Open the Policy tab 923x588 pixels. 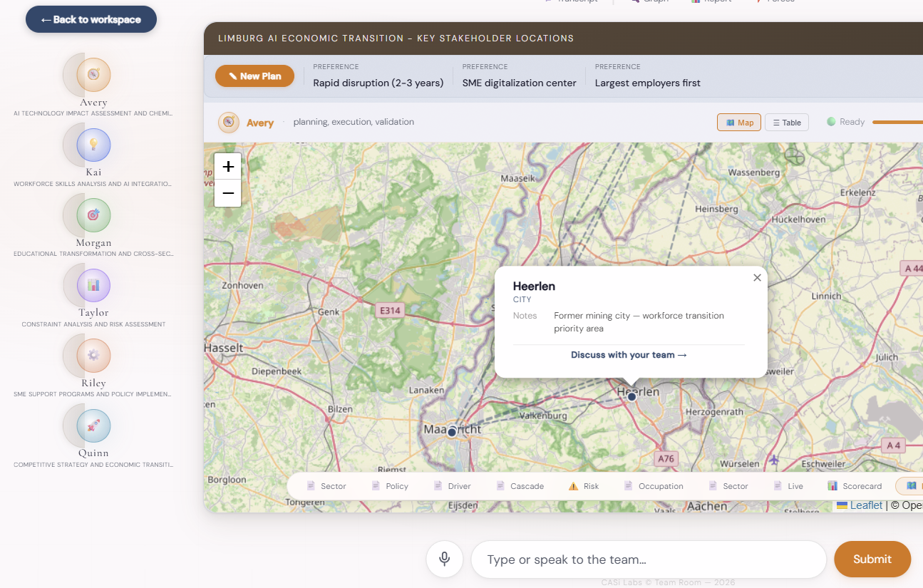(x=390, y=486)
